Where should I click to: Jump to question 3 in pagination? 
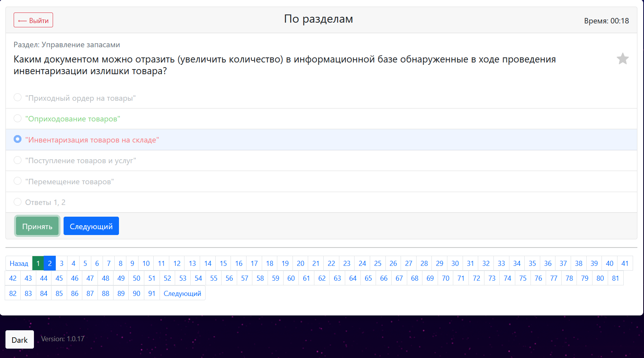[61, 263]
